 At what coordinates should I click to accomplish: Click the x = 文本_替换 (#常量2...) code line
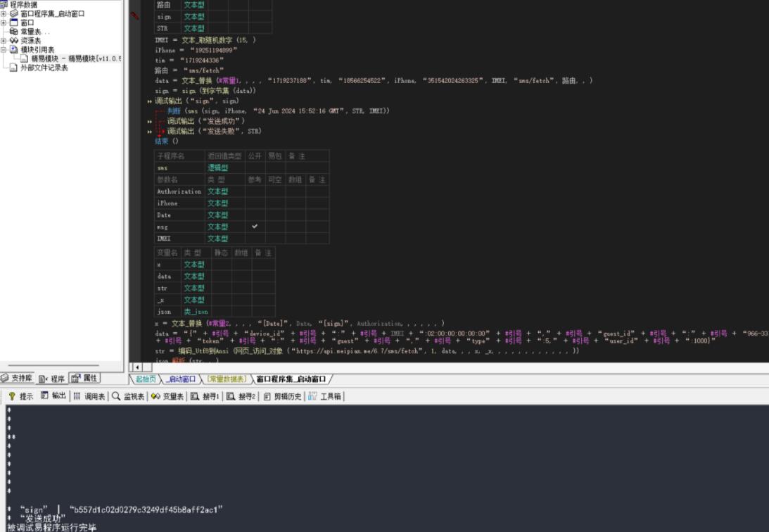[300, 324]
